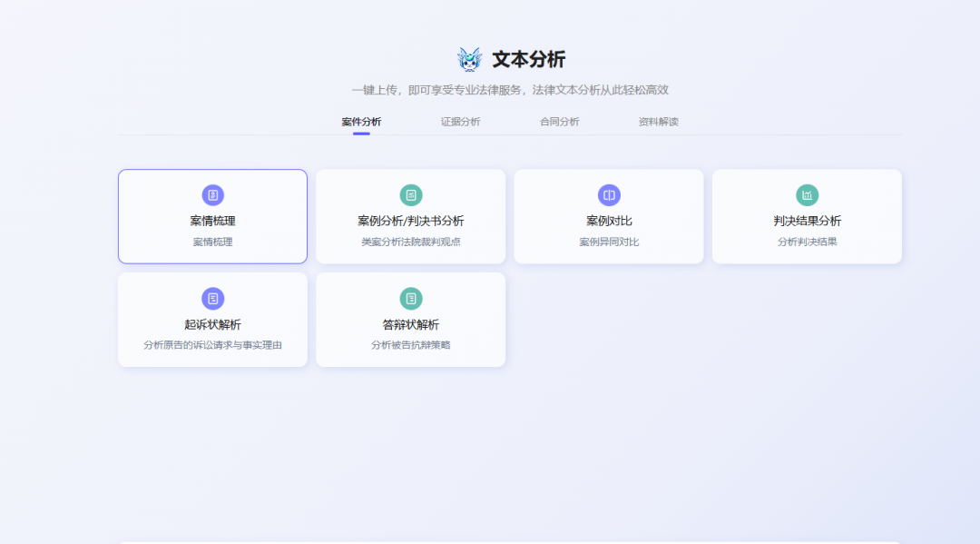This screenshot has height=544, width=980.
Task: Click the 起诉状解析 document icon
Action: point(212,298)
